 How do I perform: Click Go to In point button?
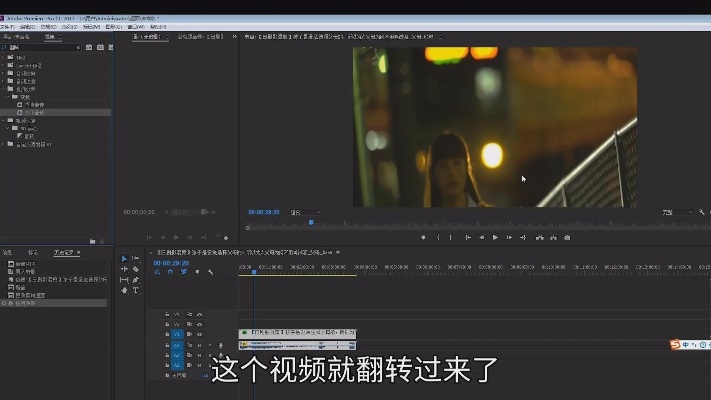(468, 238)
